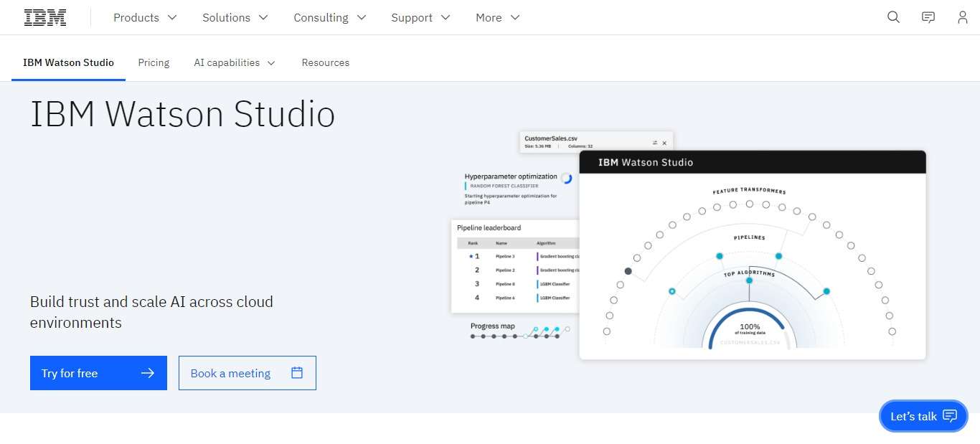Close the CustomerSales.csv card with X
980x444 pixels.
[x=664, y=143]
